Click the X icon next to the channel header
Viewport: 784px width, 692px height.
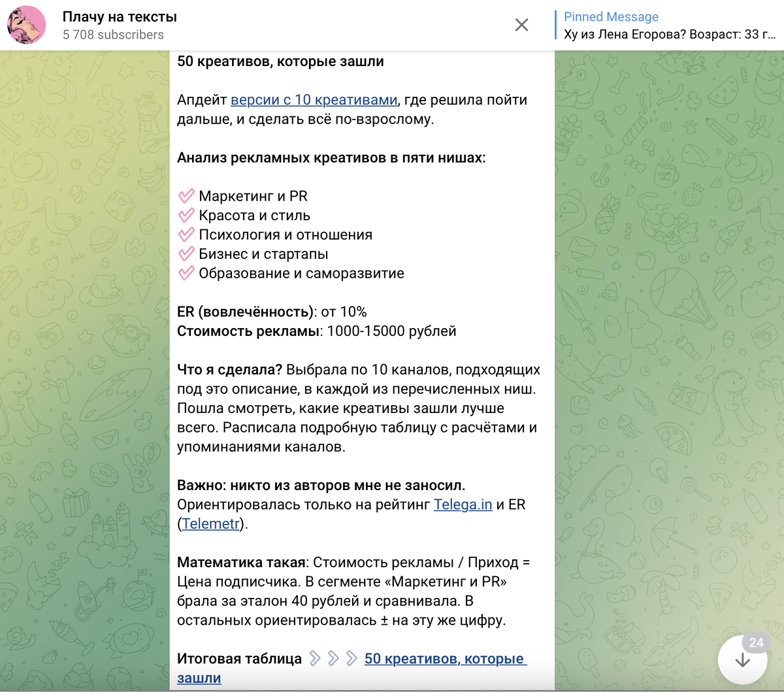[521, 25]
